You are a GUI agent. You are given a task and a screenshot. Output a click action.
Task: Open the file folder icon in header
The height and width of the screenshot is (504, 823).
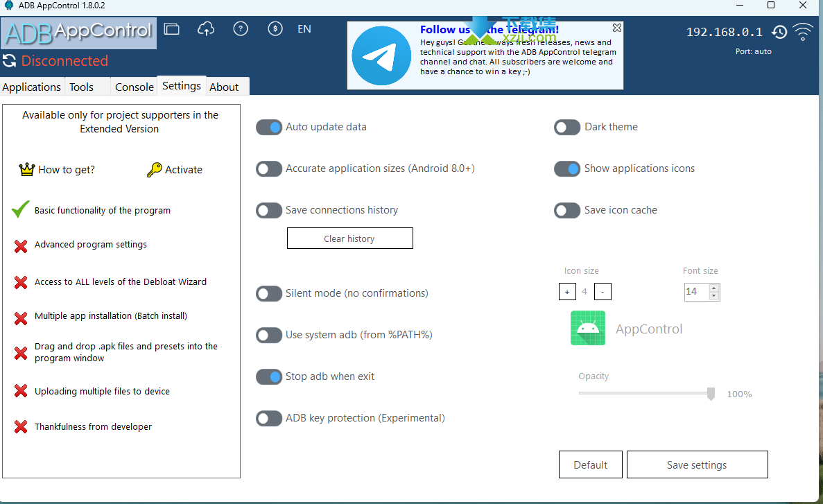click(x=172, y=29)
